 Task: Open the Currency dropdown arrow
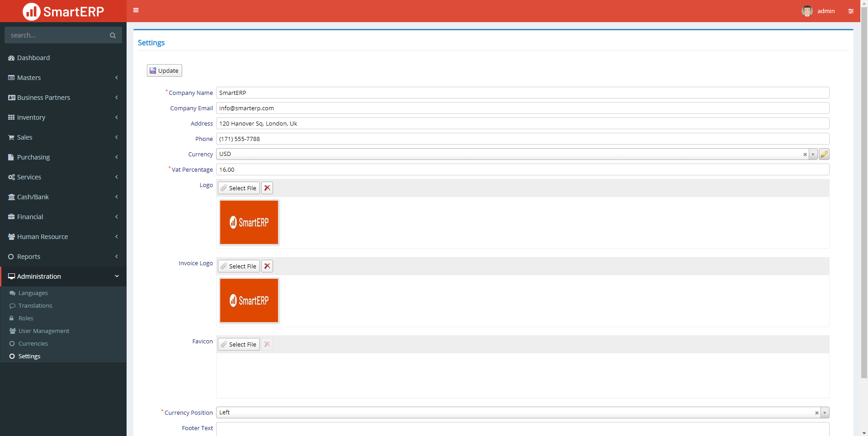point(814,154)
